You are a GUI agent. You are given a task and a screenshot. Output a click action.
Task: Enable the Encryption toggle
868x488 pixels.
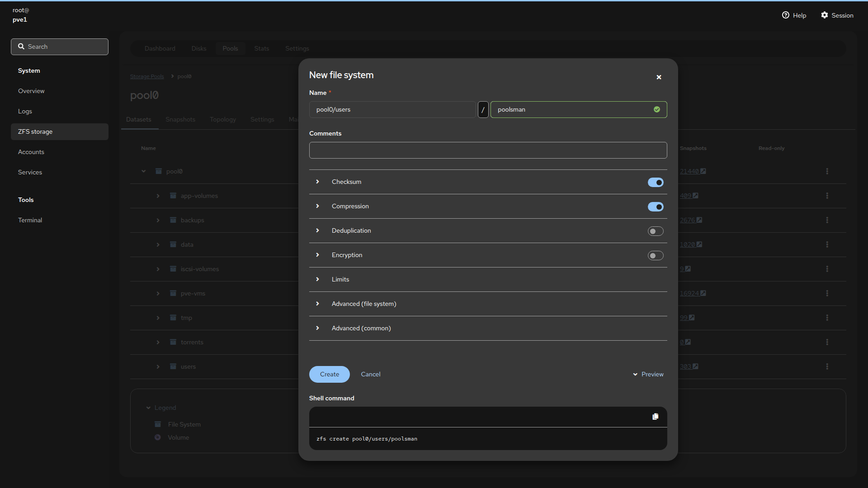click(x=655, y=256)
